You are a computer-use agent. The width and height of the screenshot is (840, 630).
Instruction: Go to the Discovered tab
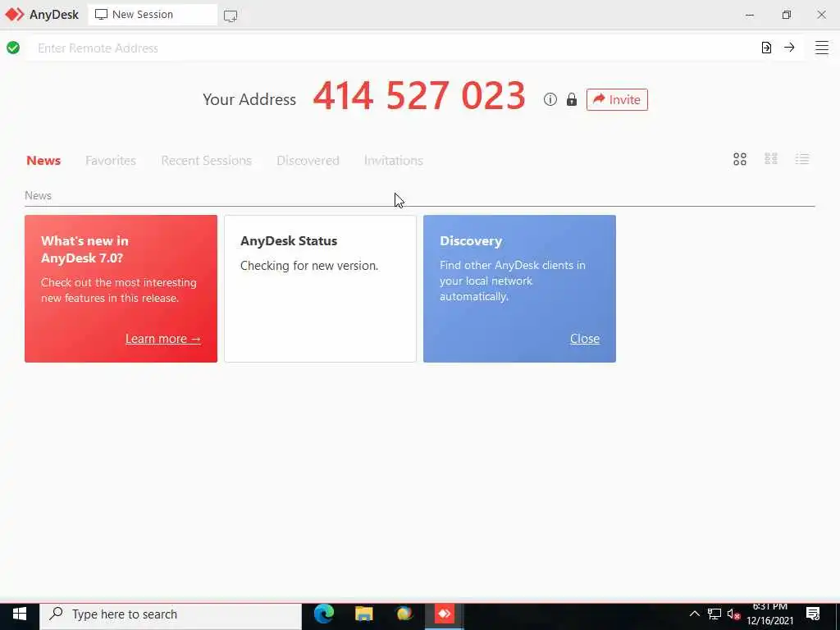(308, 160)
